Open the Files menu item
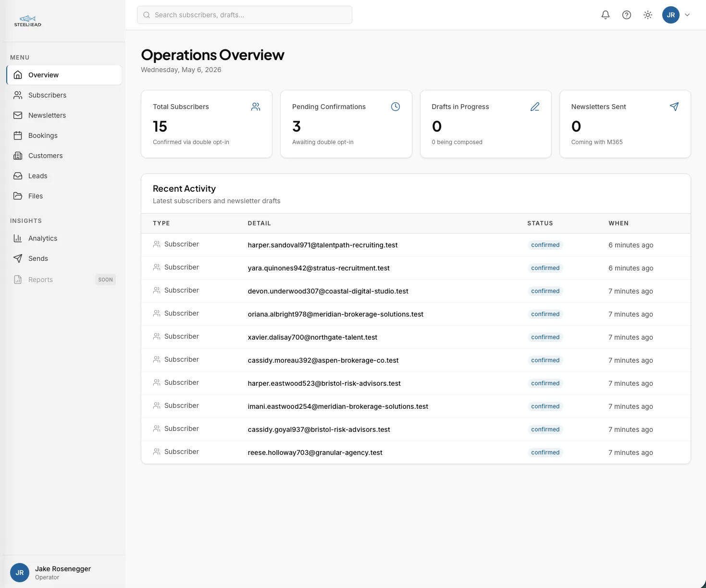The width and height of the screenshot is (706, 588). coord(64,196)
